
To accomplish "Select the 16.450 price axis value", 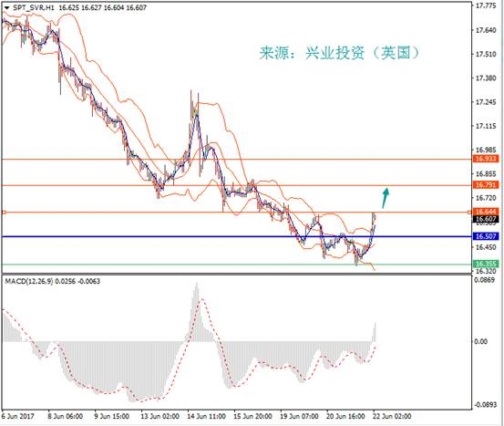I will point(486,247).
